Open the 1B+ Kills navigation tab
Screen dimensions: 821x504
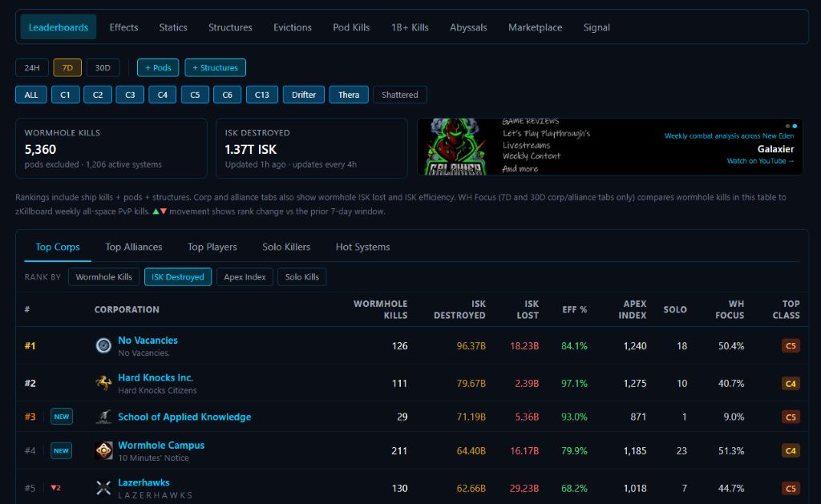click(410, 27)
